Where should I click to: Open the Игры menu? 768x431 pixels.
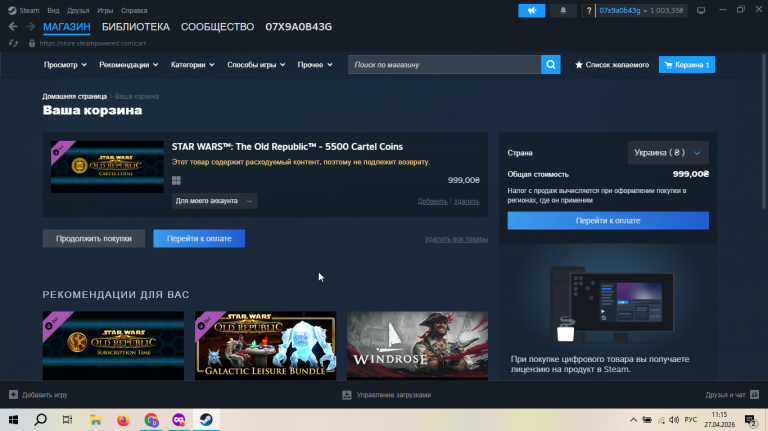105,10
